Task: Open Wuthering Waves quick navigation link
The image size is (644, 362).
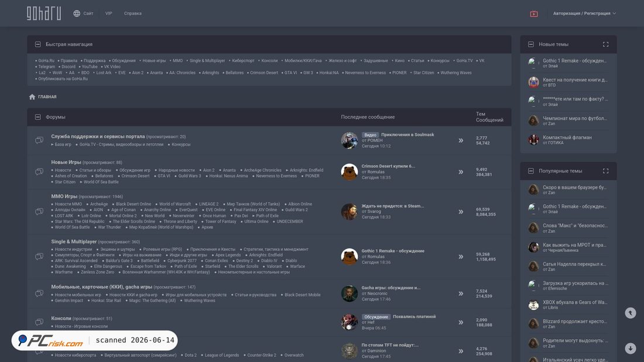Action: (456, 73)
